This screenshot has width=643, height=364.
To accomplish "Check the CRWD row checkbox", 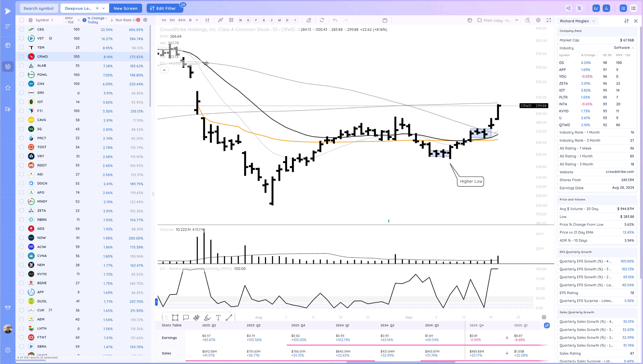I will point(22,57).
